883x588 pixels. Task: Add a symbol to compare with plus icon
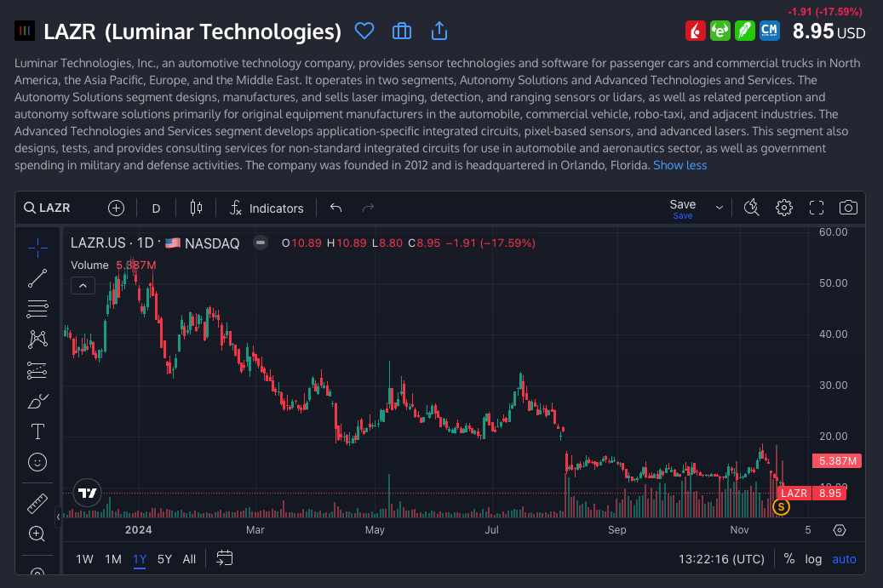click(x=116, y=208)
